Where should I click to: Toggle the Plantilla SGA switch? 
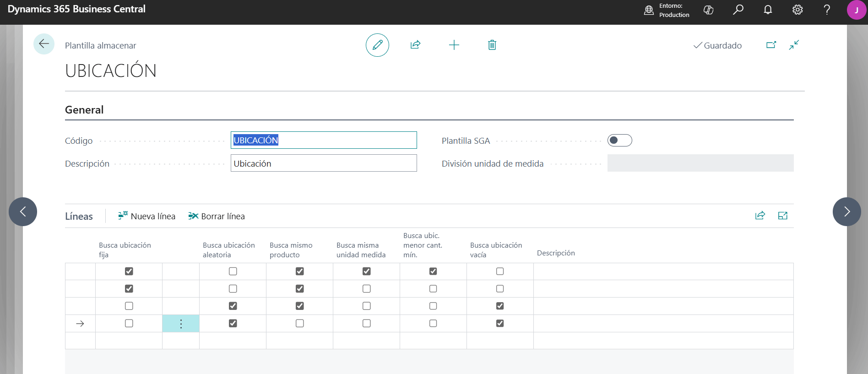619,140
